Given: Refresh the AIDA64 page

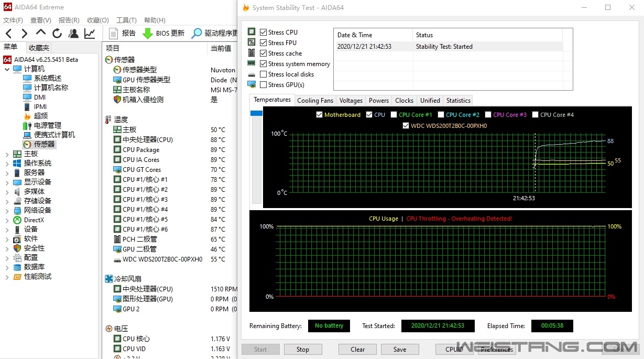Looking at the screenshot, I should (57, 34).
